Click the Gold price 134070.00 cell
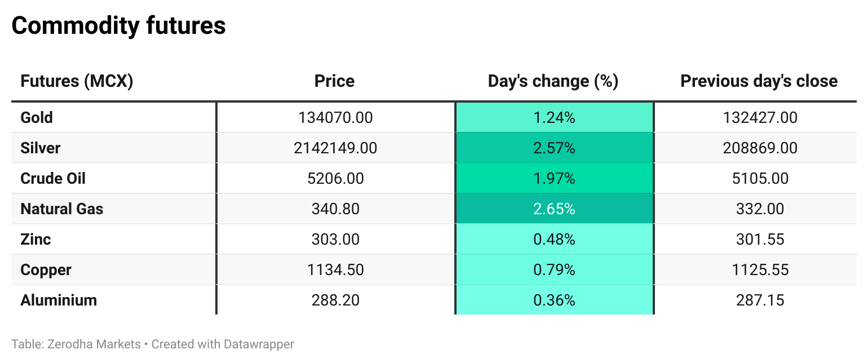 335,118
